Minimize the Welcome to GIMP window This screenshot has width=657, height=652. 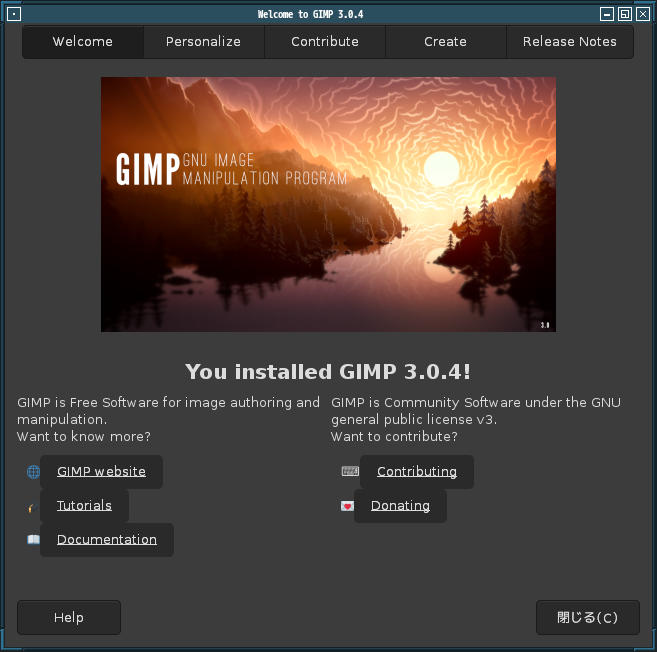point(607,14)
